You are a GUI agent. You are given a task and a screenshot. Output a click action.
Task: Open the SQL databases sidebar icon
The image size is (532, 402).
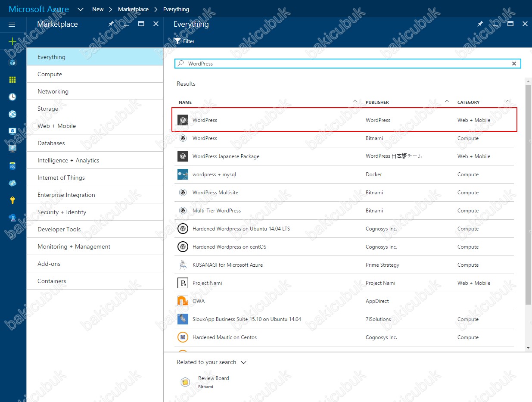tap(12, 166)
